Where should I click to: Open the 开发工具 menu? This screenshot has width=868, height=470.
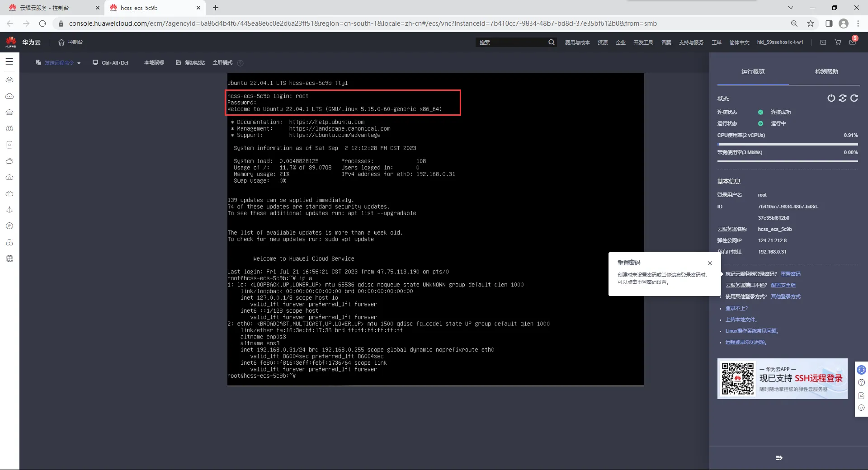(643, 42)
